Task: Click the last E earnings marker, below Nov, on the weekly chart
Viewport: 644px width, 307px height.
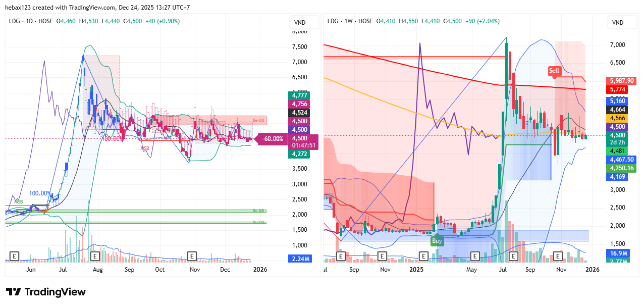Action: tap(558, 256)
